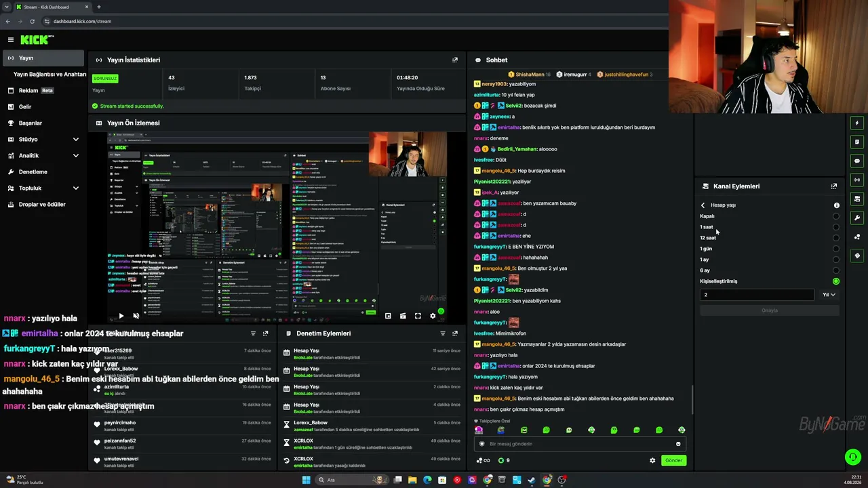Open the Windows Start menu
Image resolution: width=868 pixels, height=488 pixels.
(306, 480)
